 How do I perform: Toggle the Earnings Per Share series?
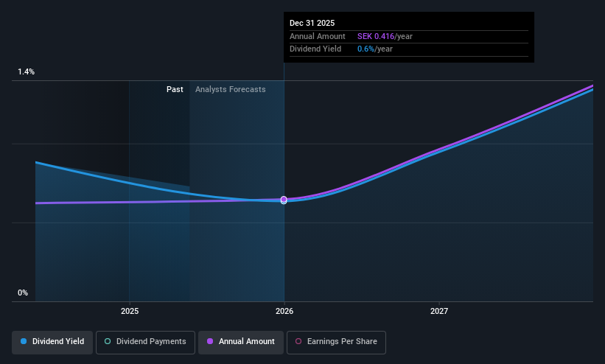[x=336, y=342]
